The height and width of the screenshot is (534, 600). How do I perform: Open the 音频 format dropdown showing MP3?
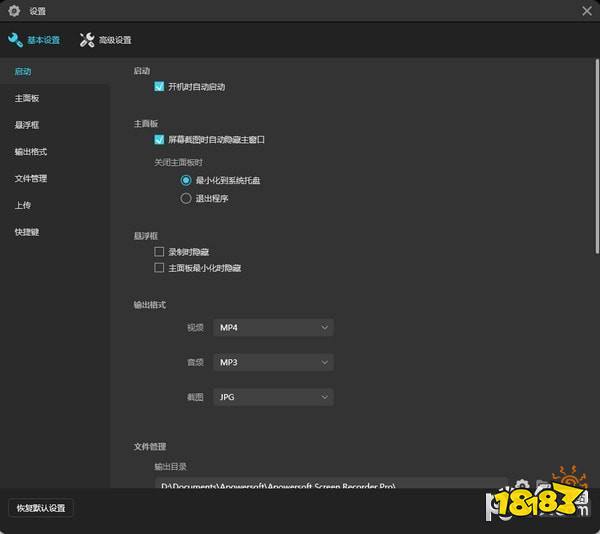tap(273, 362)
